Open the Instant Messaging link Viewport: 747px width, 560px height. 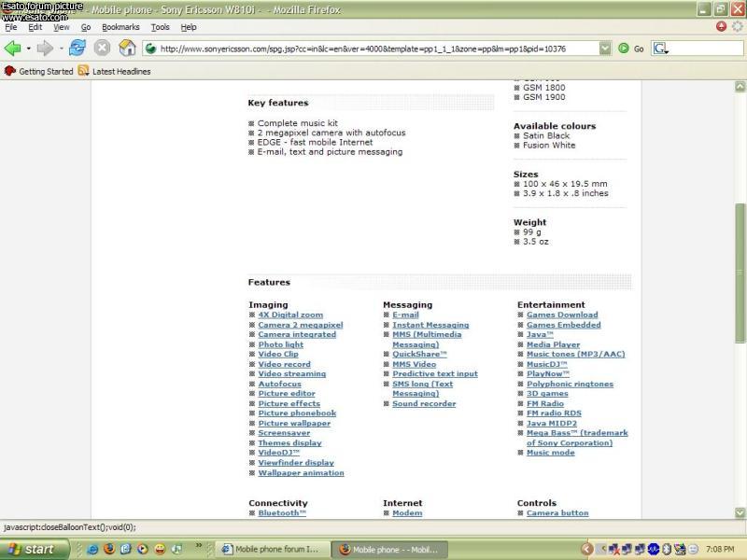430,325
